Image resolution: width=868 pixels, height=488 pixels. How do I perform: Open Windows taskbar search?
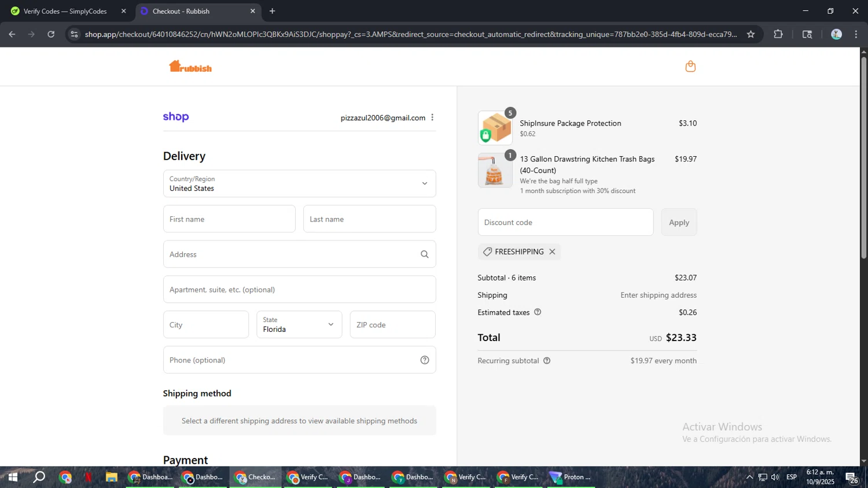coord(39,477)
